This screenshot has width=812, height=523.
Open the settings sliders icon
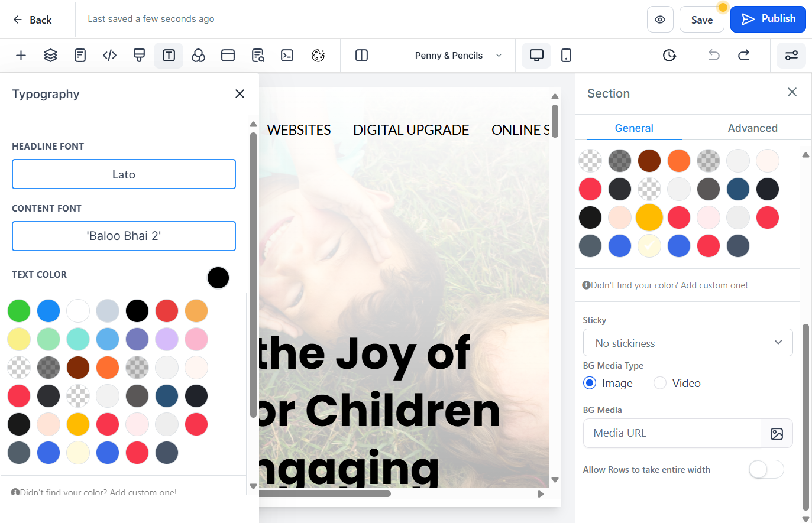[x=791, y=56]
